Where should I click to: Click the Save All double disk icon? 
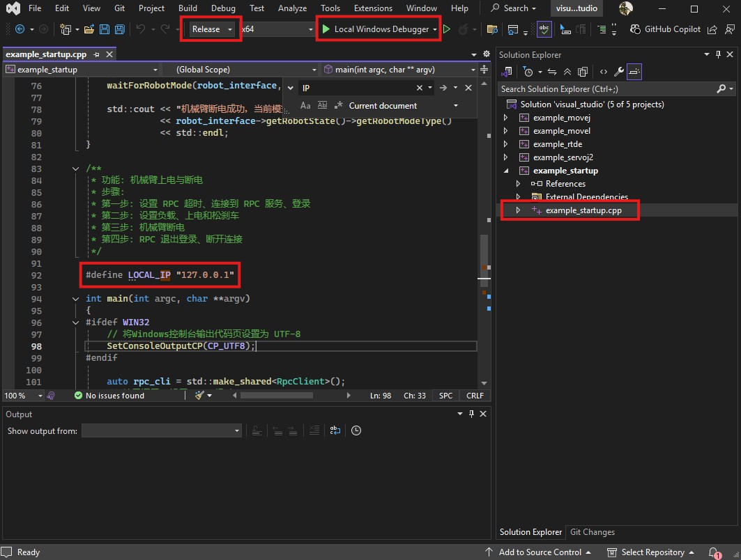click(x=120, y=29)
